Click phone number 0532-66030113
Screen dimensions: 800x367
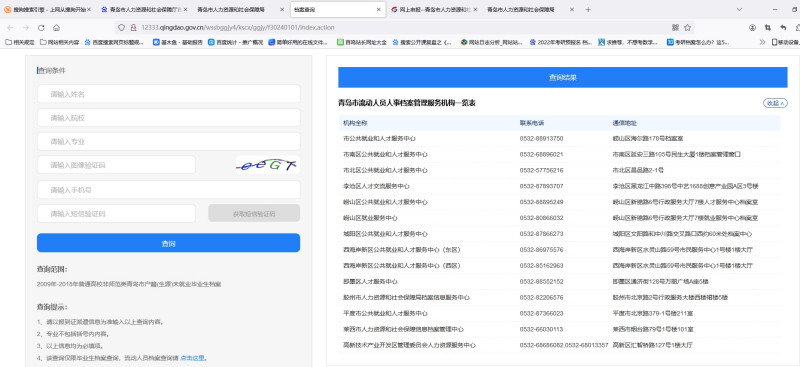tap(541, 329)
